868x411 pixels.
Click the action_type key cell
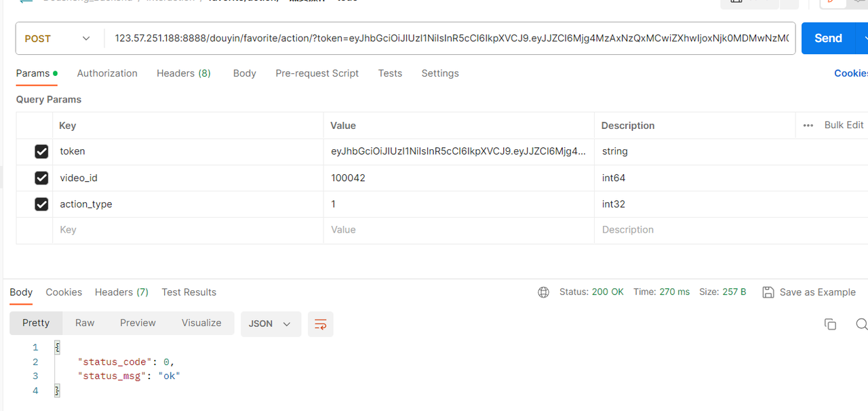pos(188,204)
